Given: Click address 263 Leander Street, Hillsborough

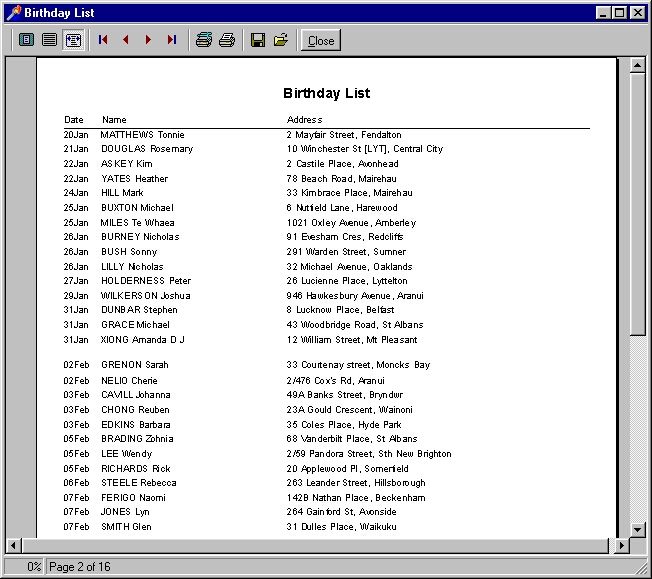Looking at the screenshot, I should coord(356,483).
